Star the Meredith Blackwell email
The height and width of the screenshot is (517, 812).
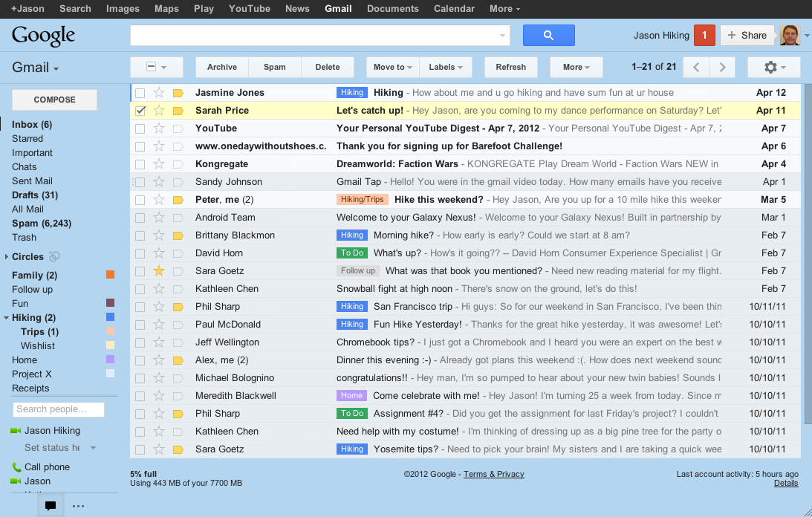tap(159, 396)
